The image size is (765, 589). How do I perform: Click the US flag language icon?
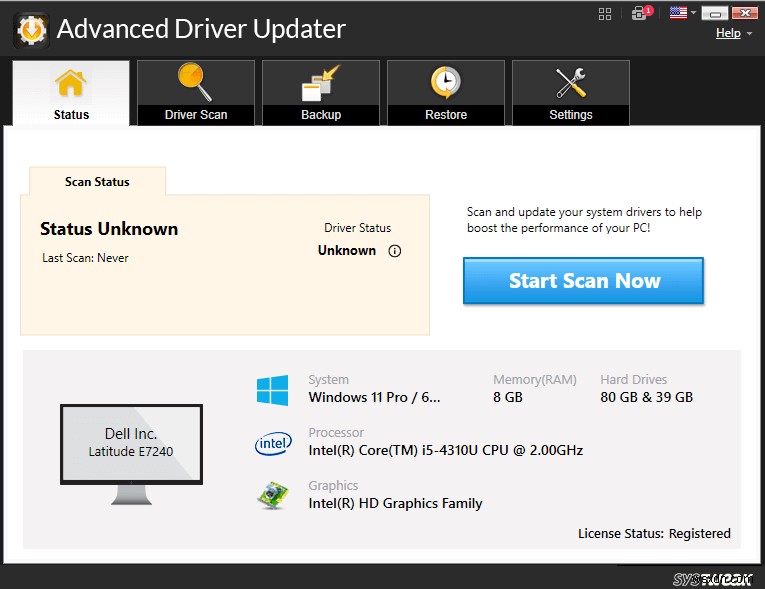[x=678, y=13]
